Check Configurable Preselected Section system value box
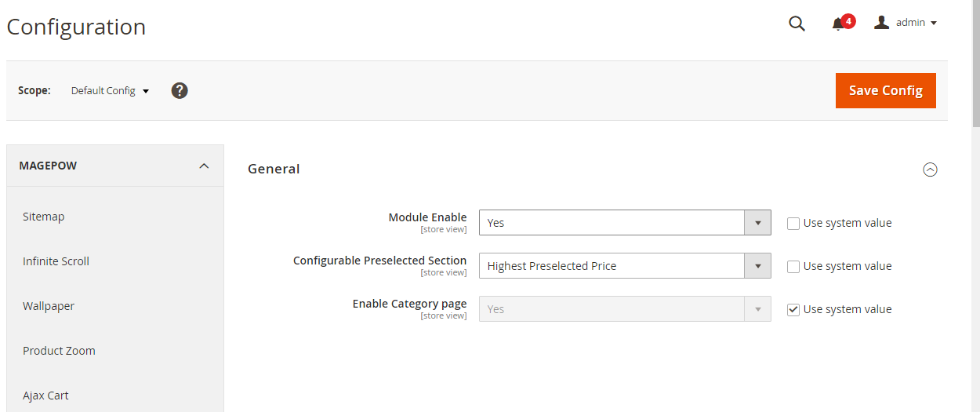The image size is (980, 412). point(793,266)
